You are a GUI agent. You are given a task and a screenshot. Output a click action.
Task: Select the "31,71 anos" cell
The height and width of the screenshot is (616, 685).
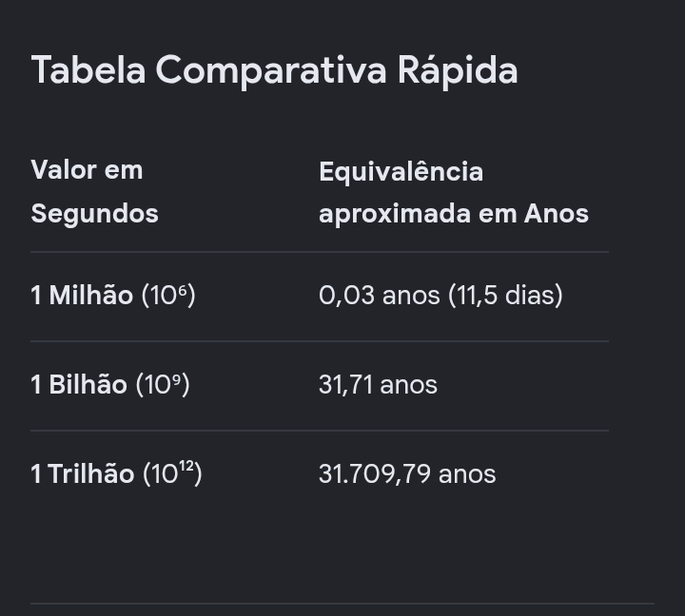click(x=378, y=385)
